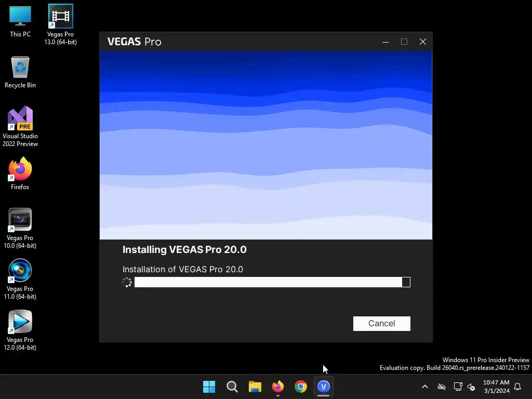This screenshot has width=532, height=399.
Task: Launch Google Chrome from the taskbar
Action: point(301,387)
